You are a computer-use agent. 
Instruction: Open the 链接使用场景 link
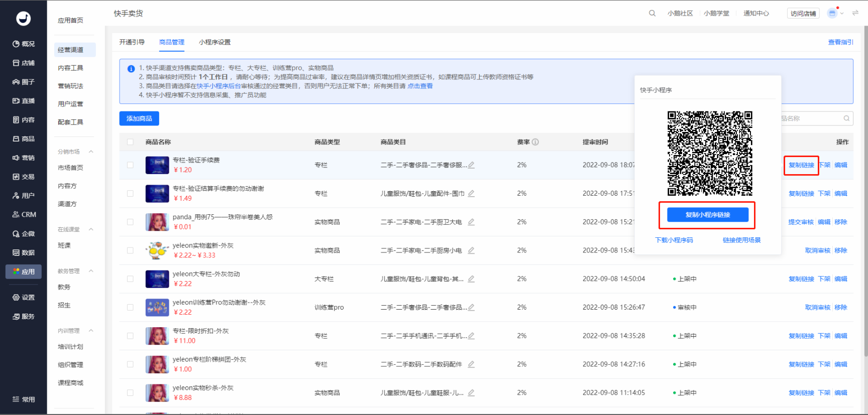point(741,240)
